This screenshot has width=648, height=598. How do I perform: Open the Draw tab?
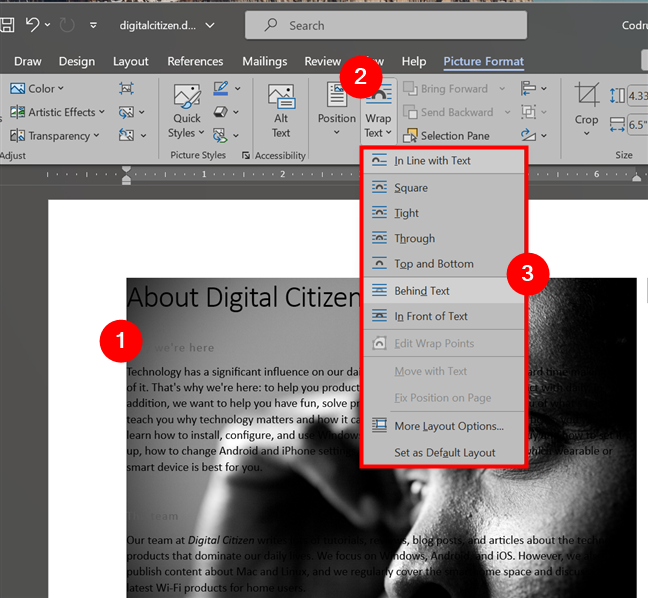click(28, 62)
